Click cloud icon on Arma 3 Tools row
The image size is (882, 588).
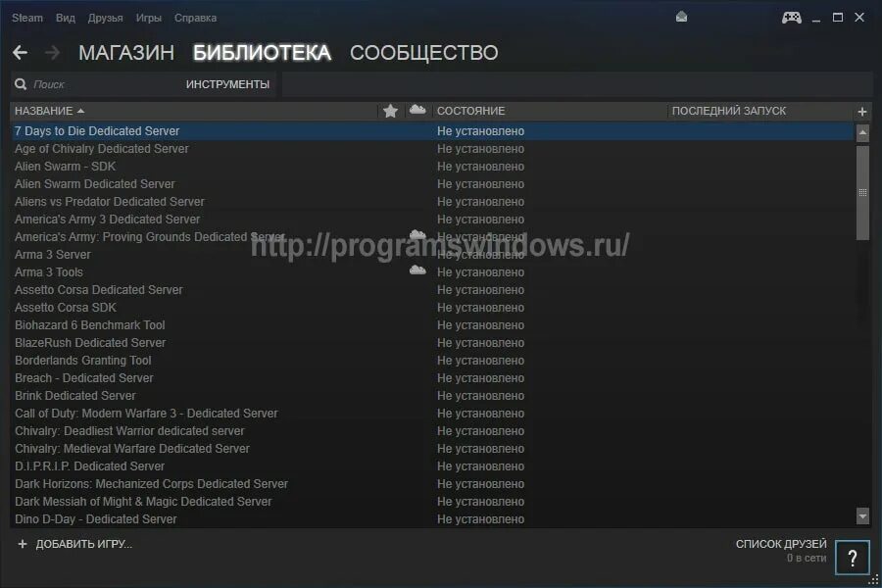pyautogui.click(x=417, y=270)
